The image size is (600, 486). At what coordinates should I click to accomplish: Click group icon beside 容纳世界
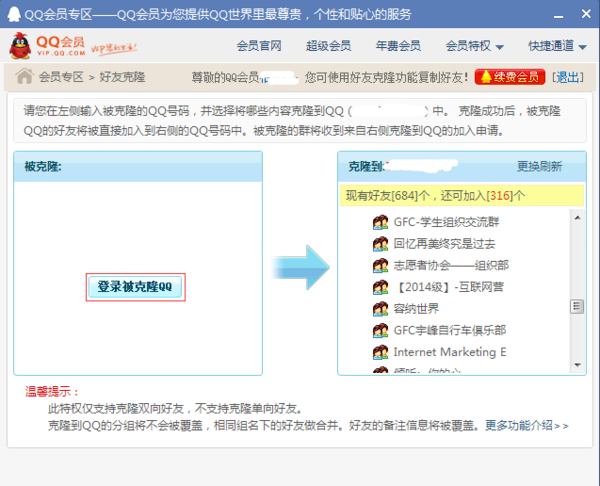(380, 309)
